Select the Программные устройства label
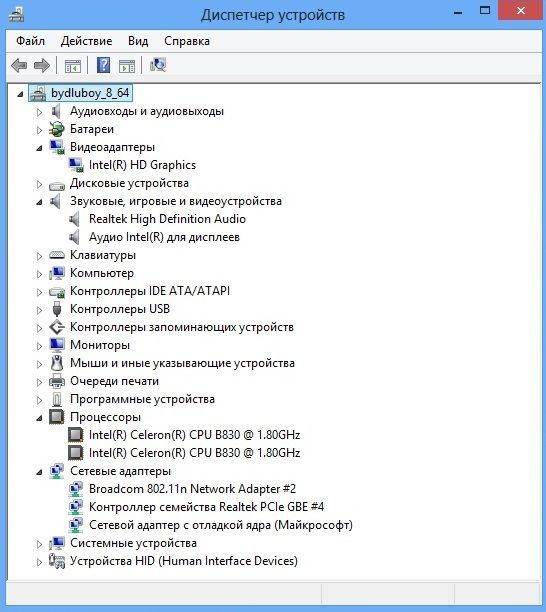This screenshot has width=546, height=612. click(x=142, y=399)
